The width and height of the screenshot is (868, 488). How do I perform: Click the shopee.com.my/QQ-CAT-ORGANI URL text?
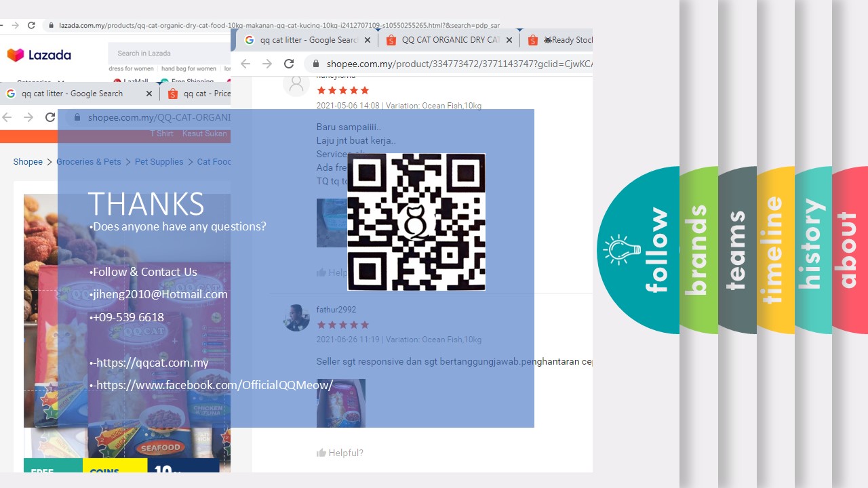point(159,117)
